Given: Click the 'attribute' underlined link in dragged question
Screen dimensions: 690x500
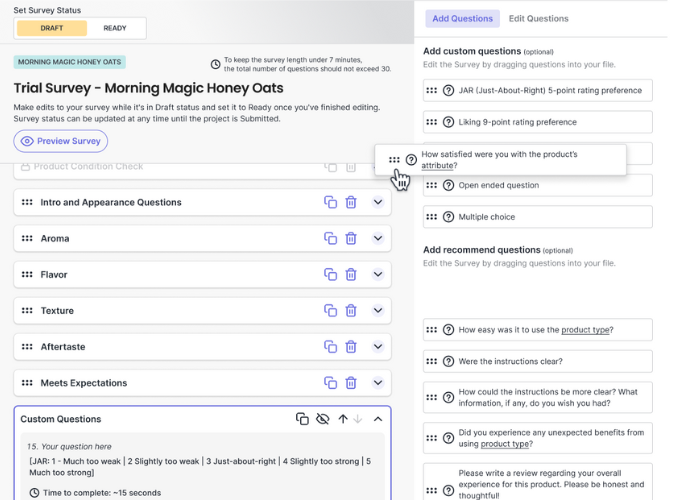Looking at the screenshot, I should 437,165.
